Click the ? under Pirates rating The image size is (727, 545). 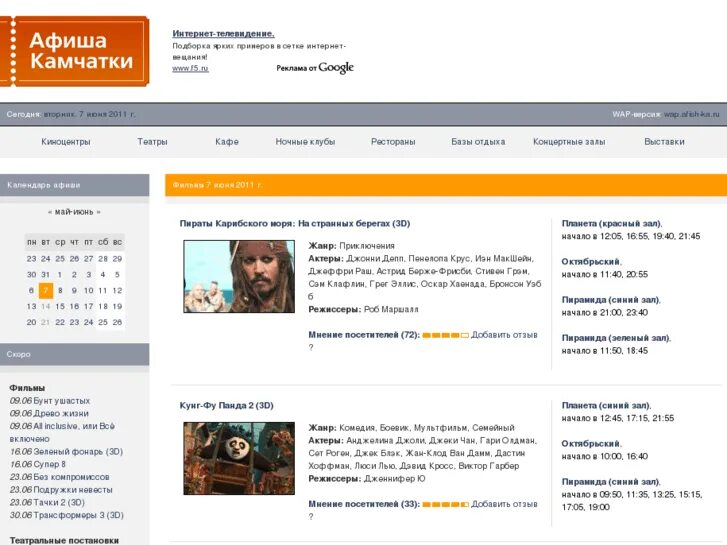click(311, 347)
